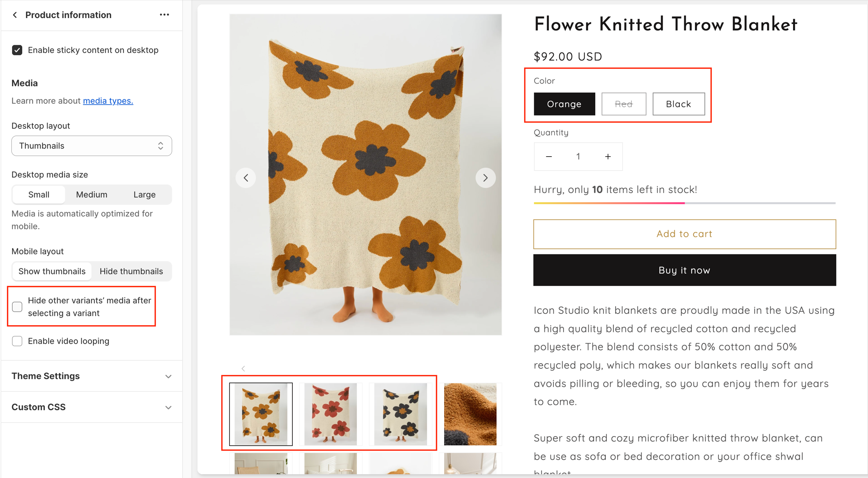Click the back arrow beside Product information

(15, 15)
